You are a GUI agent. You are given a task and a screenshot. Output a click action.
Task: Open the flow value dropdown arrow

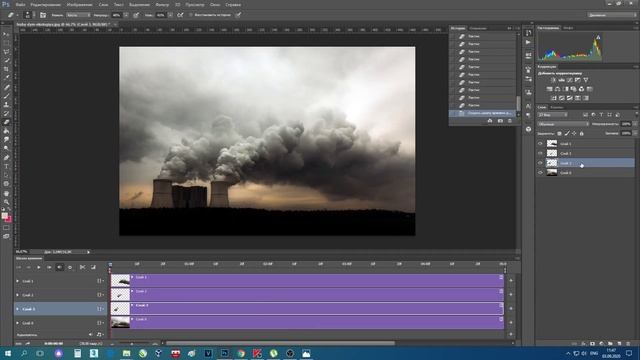tap(170, 15)
